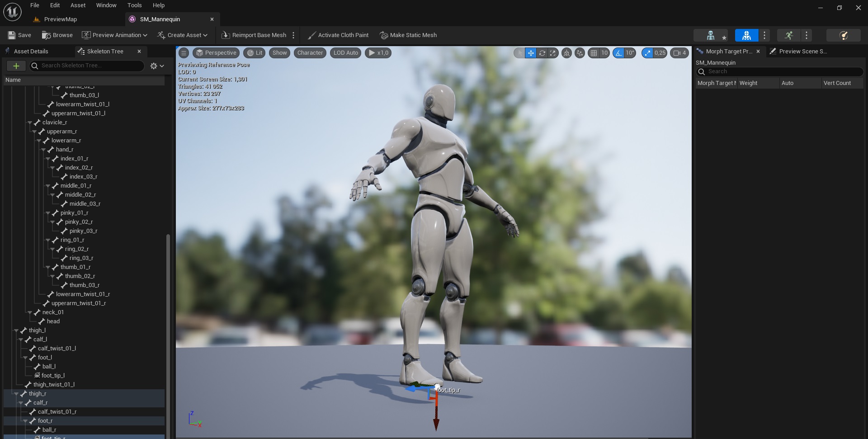Choose the Select mode cursor tool
The width and height of the screenshot is (868, 439).
(519, 53)
